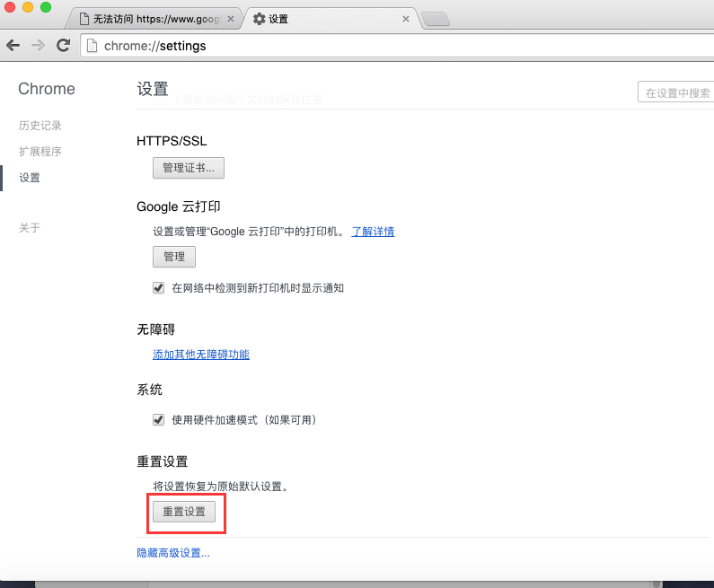714x588 pixels.
Task: Toggle 使用硬件加速模式 checkbox
Action: coord(158,419)
